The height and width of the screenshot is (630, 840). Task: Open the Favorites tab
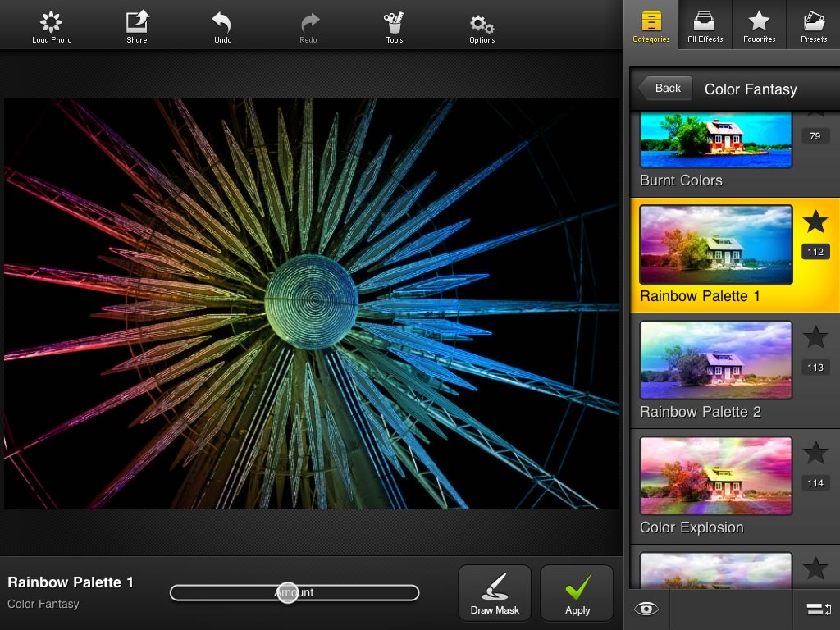pyautogui.click(x=759, y=25)
